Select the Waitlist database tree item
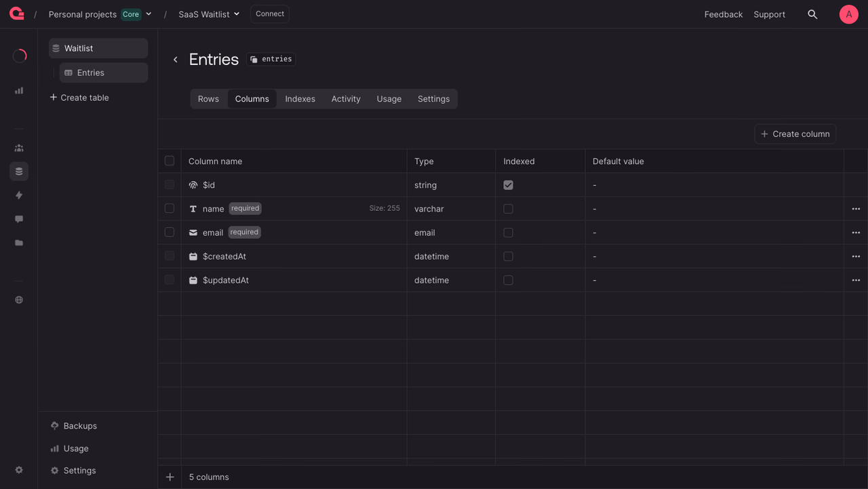This screenshot has width=868, height=489. pos(98,48)
